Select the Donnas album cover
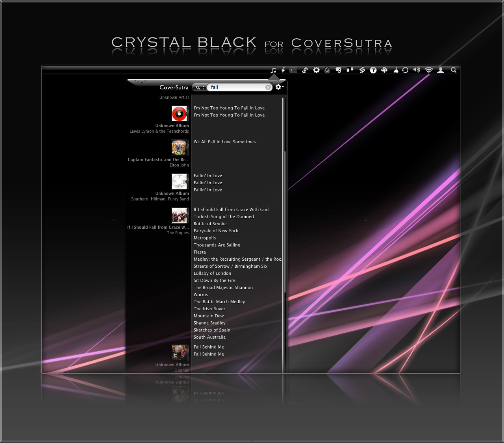 tap(179, 353)
